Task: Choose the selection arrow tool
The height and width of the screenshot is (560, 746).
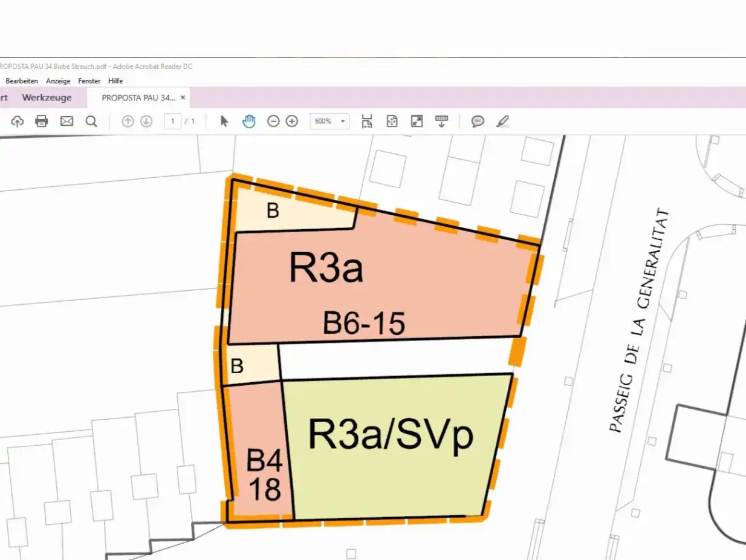Action: (224, 122)
